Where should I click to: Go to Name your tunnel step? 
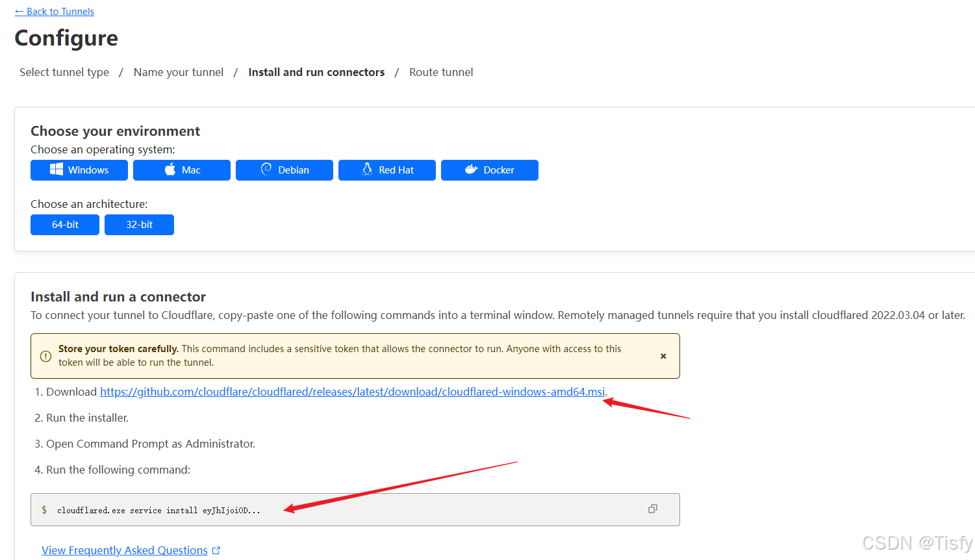click(x=179, y=72)
